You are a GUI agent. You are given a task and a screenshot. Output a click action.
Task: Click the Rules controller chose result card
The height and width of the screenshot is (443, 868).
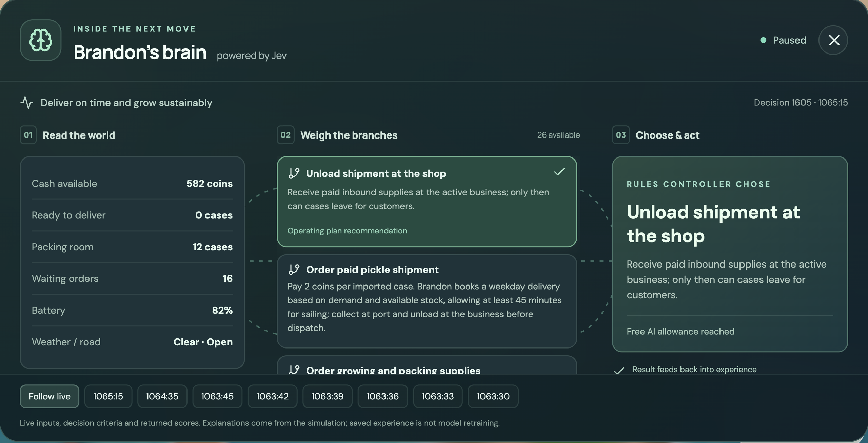click(x=730, y=254)
